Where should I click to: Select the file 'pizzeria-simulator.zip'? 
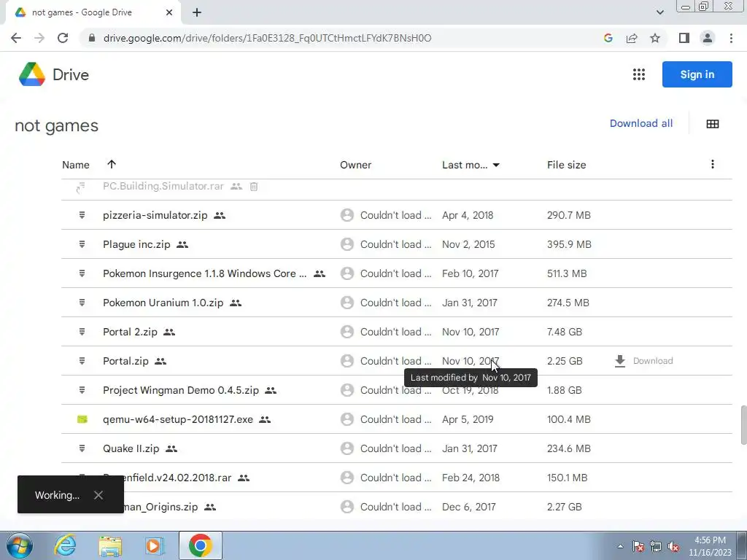(x=155, y=215)
